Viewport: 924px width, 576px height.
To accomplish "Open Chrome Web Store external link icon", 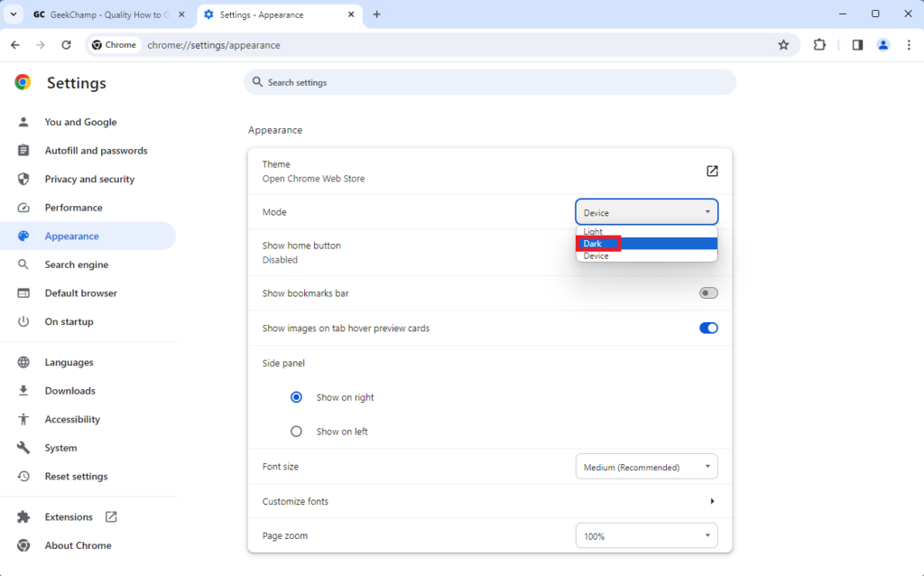I will point(712,172).
